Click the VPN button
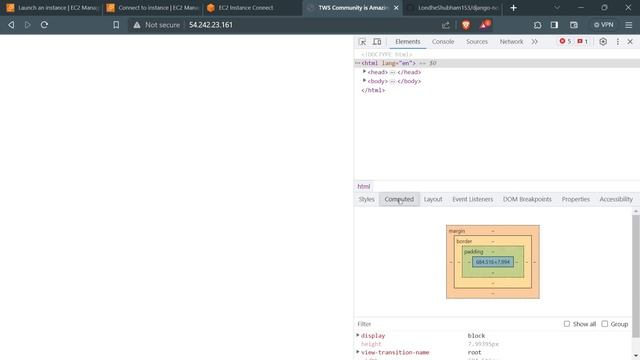640x360 pixels. (x=604, y=25)
